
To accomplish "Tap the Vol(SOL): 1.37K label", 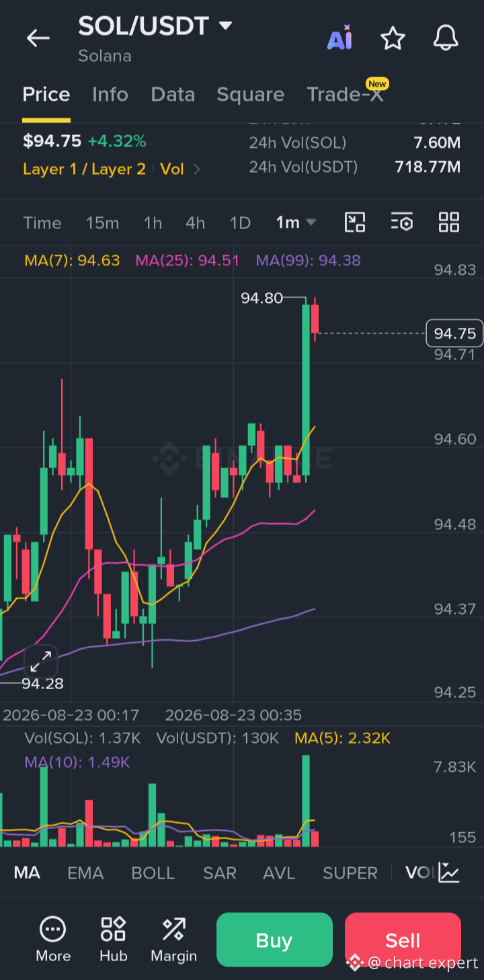I will coord(83,738).
